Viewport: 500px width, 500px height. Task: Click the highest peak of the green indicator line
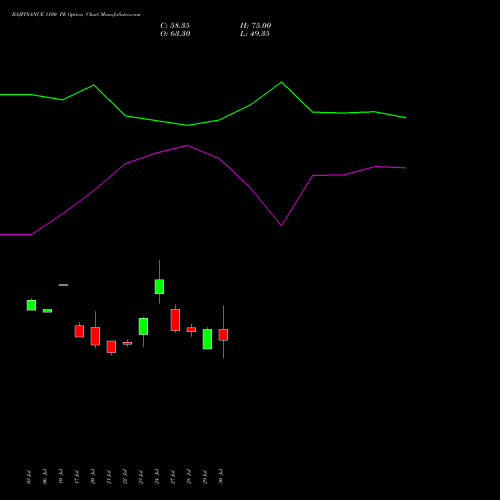(281, 82)
